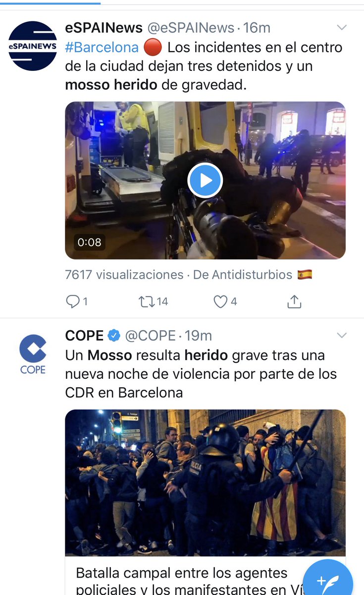Image resolution: width=364 pixels, height=595 pixels.
Task: Reply to the eSPAINews tweet
Action: (x=77, y=301)
